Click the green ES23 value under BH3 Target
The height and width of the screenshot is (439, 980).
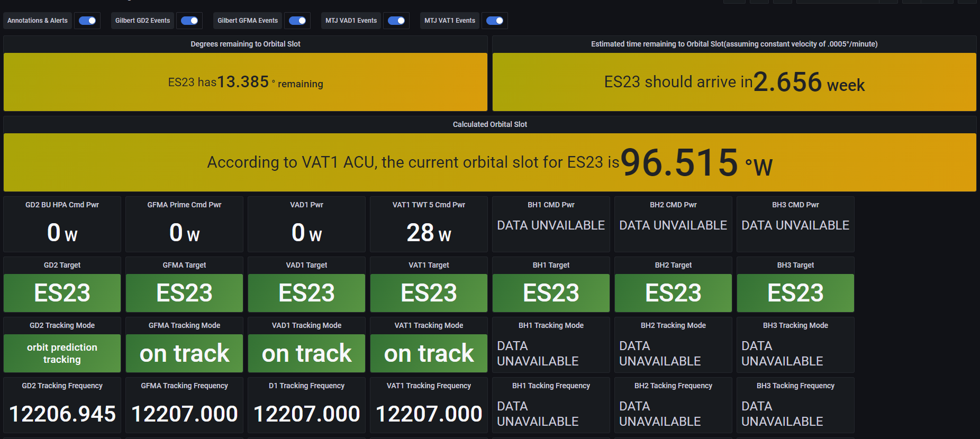pos(795,293)
